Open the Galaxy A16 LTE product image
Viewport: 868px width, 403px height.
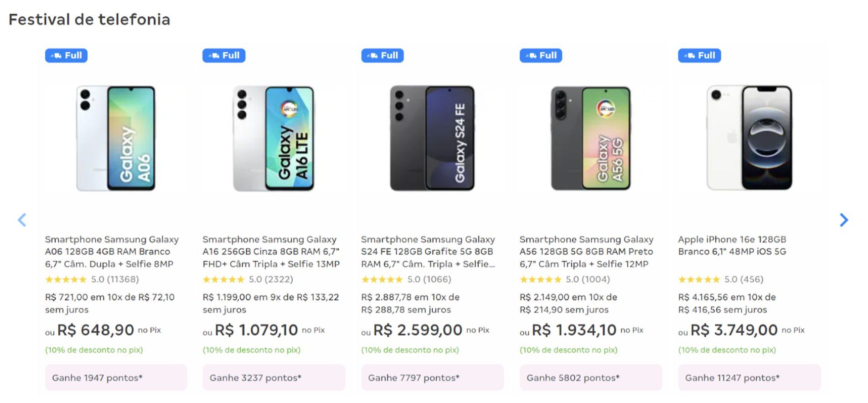pyautogui.click(x=274, y=138)
